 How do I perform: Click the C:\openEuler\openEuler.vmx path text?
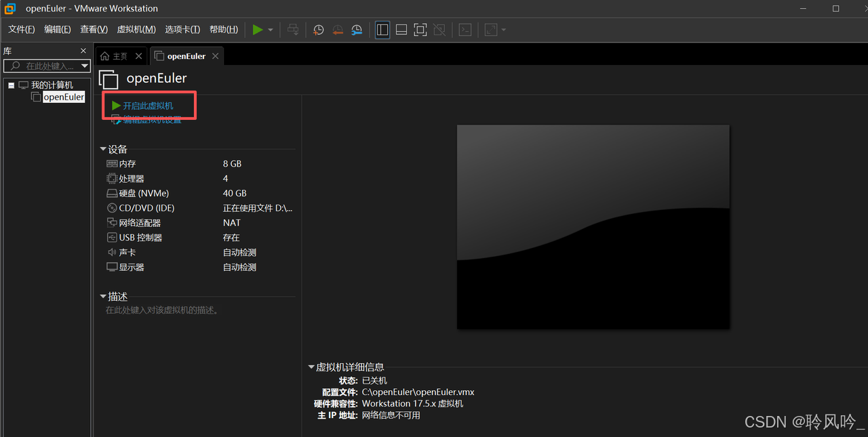click(x=418, y=392)
